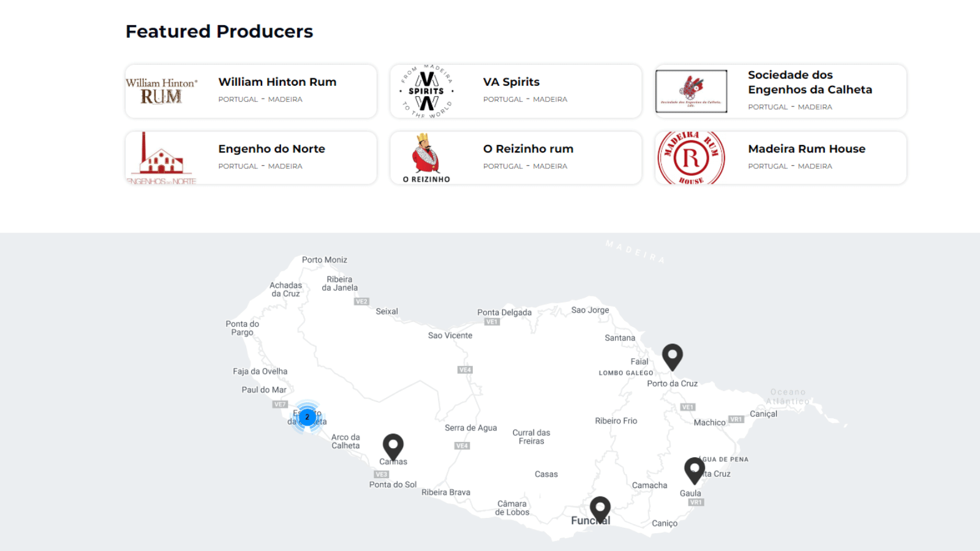Click the Camacha map label
This screenshot has width=980, height=551.
650,485
